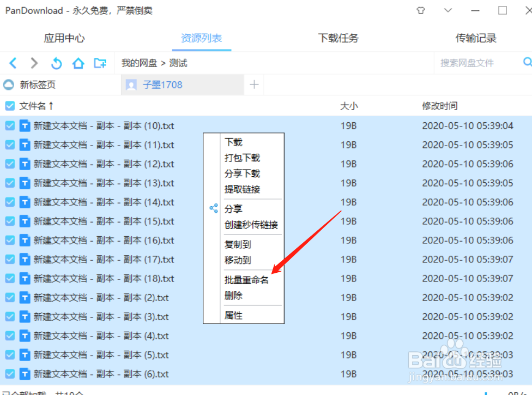The width and height of the screenshot is (532, 395).
Task: Open the title bar dropdown menu arrow
Action: pos(448,10)
